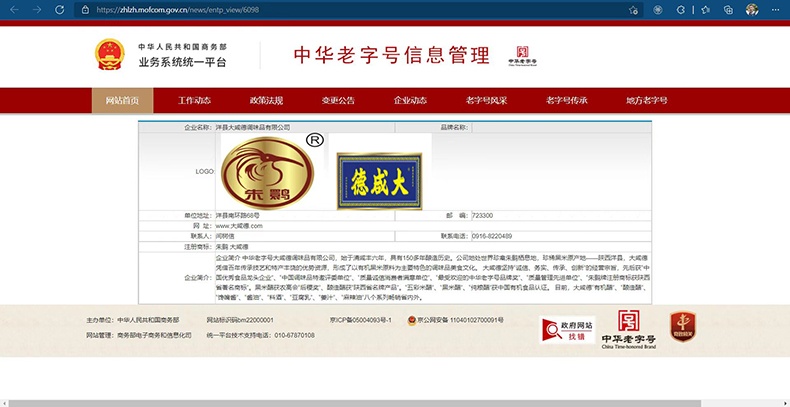Open the browser settings and more menu
The width and height of the screenshot is (790, 407).
(775, 10)
